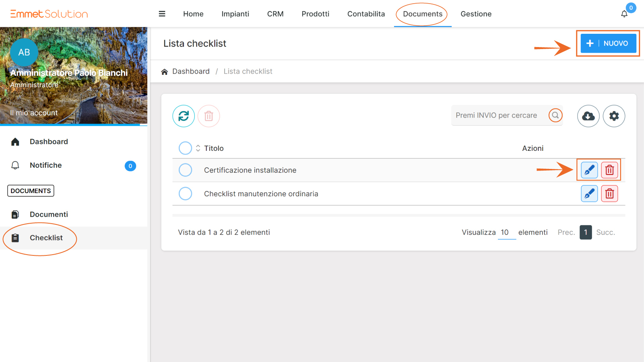Click the NUOVO button
This screenshot has height=362, width=644.
(x=608, y=43)
